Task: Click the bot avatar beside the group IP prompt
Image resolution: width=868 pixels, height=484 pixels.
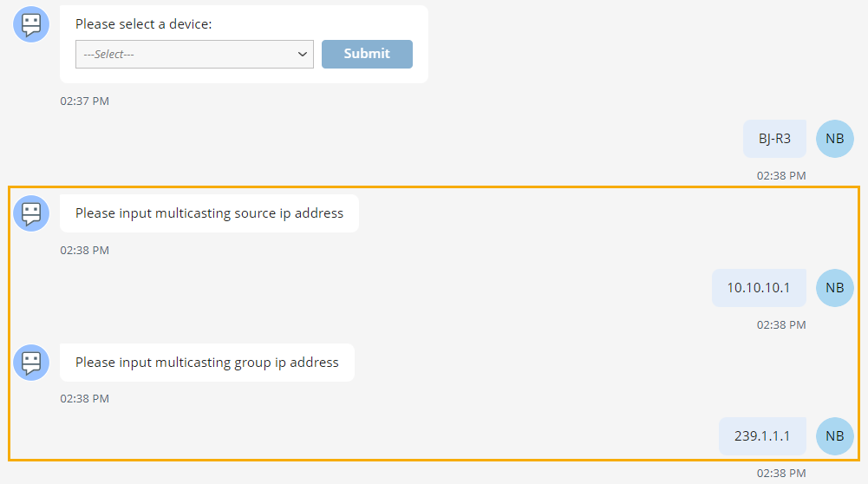Action: point(31,363)
